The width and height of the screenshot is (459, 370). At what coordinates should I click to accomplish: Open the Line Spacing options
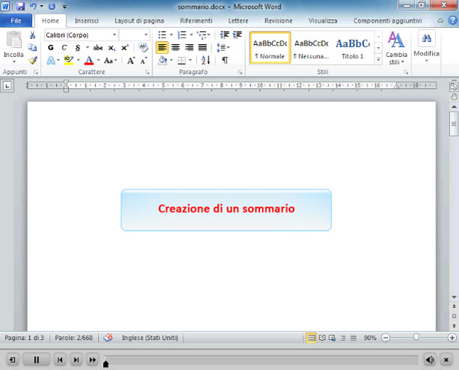pyautogui.click(x=222, y=48)
